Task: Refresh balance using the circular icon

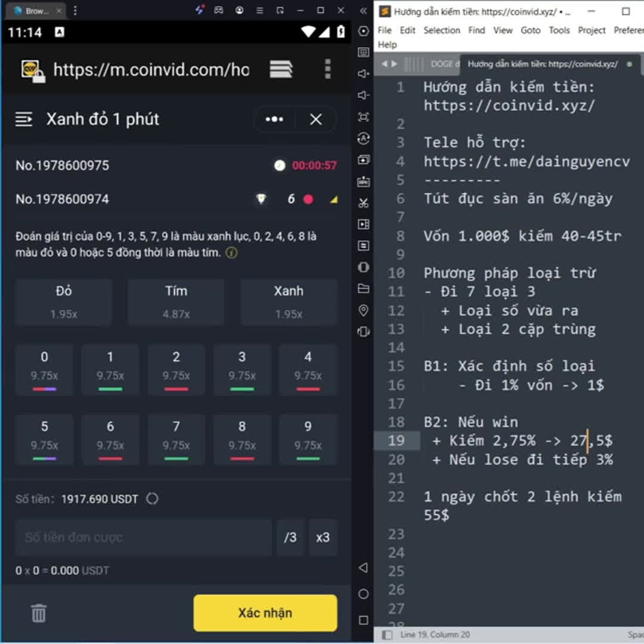Action: click(x=153, y=499)
